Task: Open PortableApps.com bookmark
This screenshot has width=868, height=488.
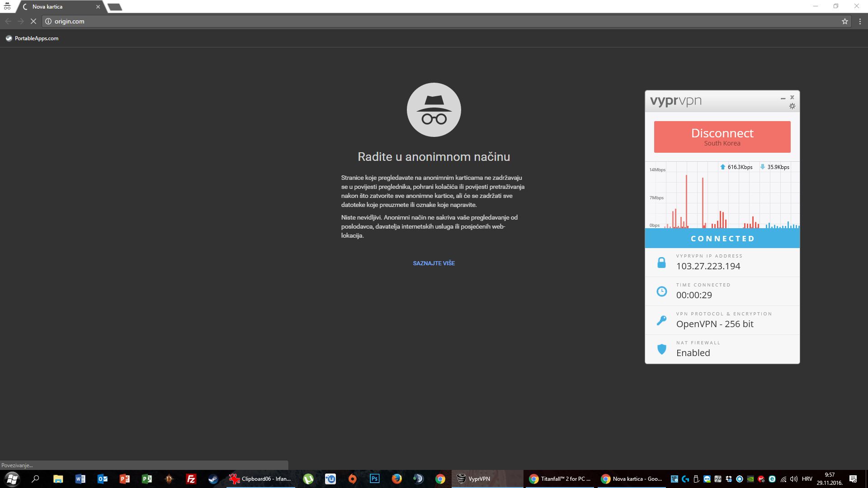Action: [32, 38]
